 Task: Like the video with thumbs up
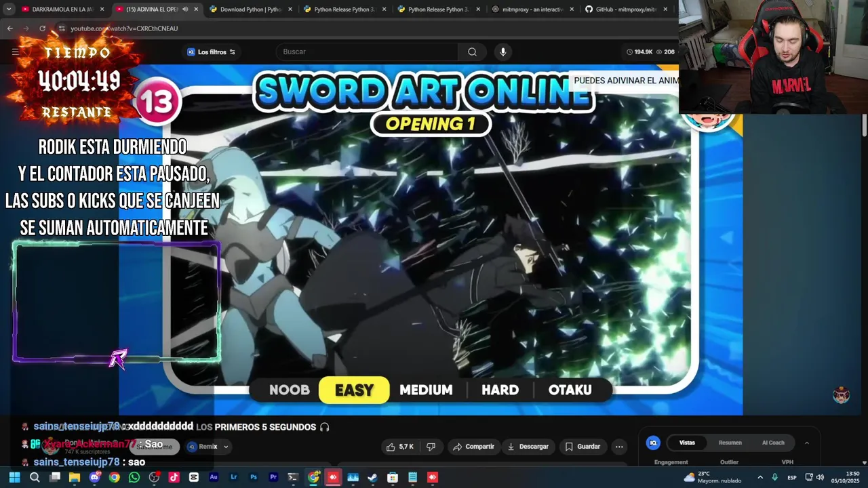tap(400, 447)
